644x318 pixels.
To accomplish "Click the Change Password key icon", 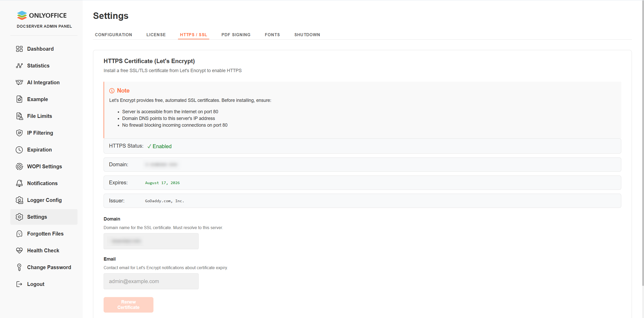I will 19,267.
